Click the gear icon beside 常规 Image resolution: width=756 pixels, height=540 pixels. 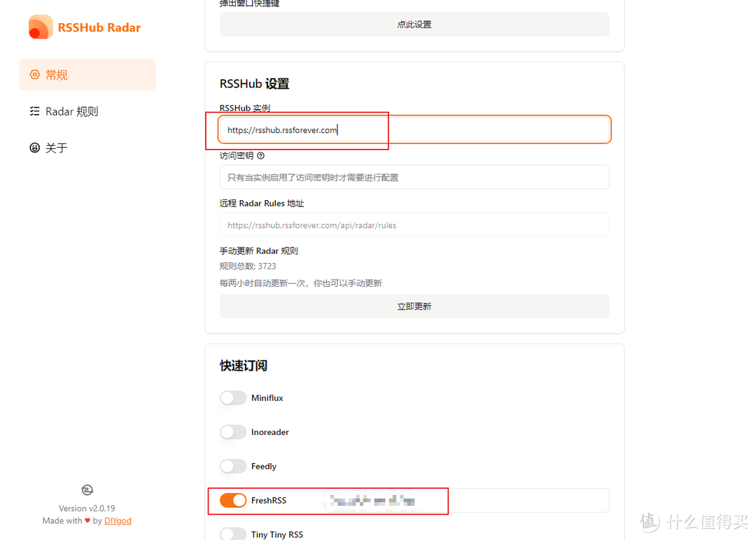click(35, 75)
